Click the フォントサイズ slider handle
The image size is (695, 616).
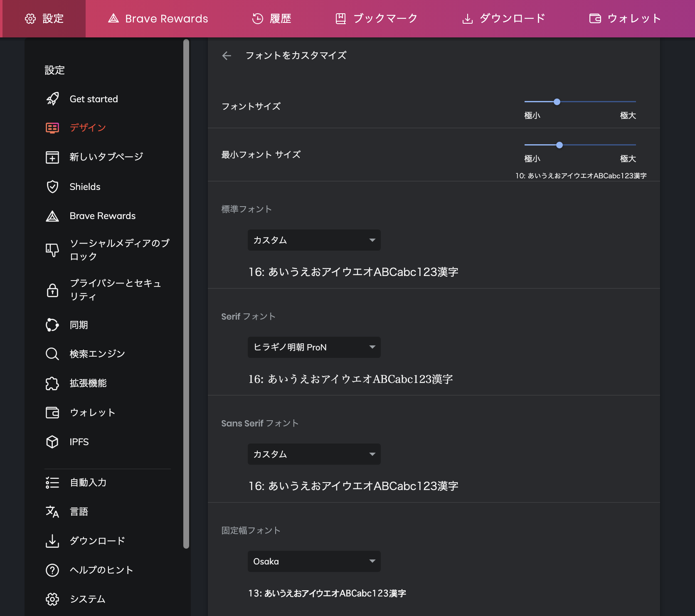[557, 102]
